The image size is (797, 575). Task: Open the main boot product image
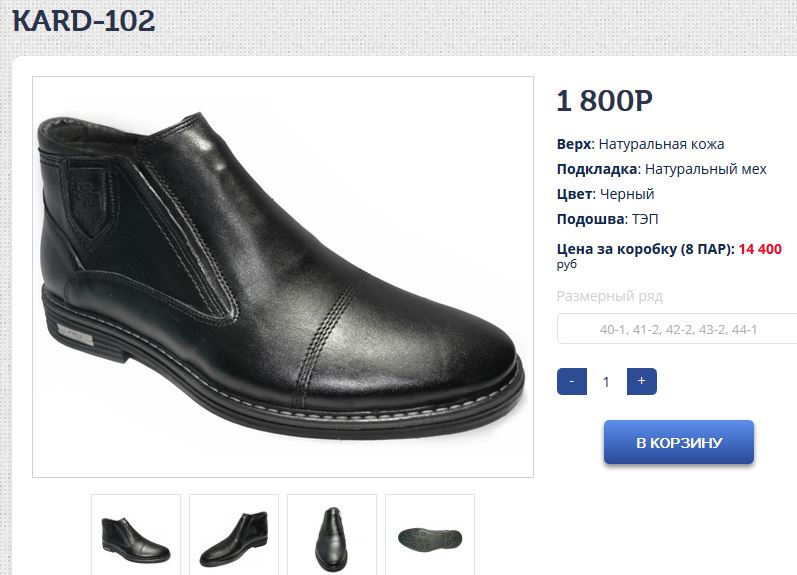[x=283, y=277]
